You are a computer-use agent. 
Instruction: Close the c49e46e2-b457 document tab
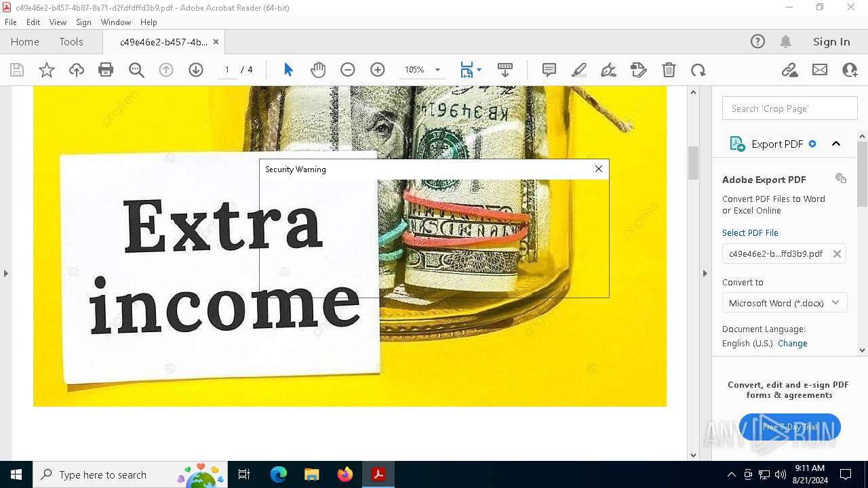(x=216, y=41)
